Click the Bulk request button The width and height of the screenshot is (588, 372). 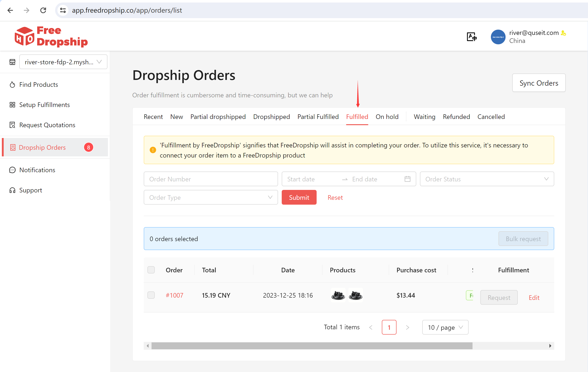523,239
